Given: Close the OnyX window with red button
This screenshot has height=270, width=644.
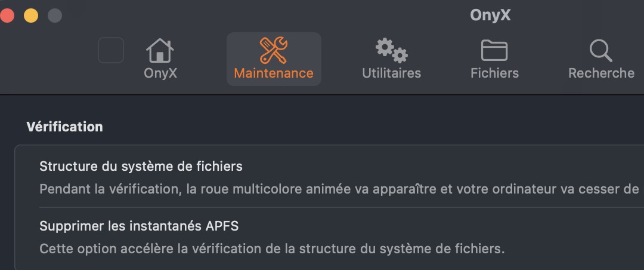Looking at the screenshot, I should [x=7, y=16].
